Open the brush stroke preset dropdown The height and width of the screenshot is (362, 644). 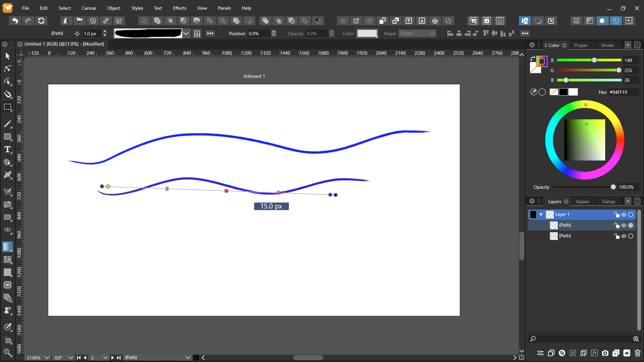tap(186, 34)
